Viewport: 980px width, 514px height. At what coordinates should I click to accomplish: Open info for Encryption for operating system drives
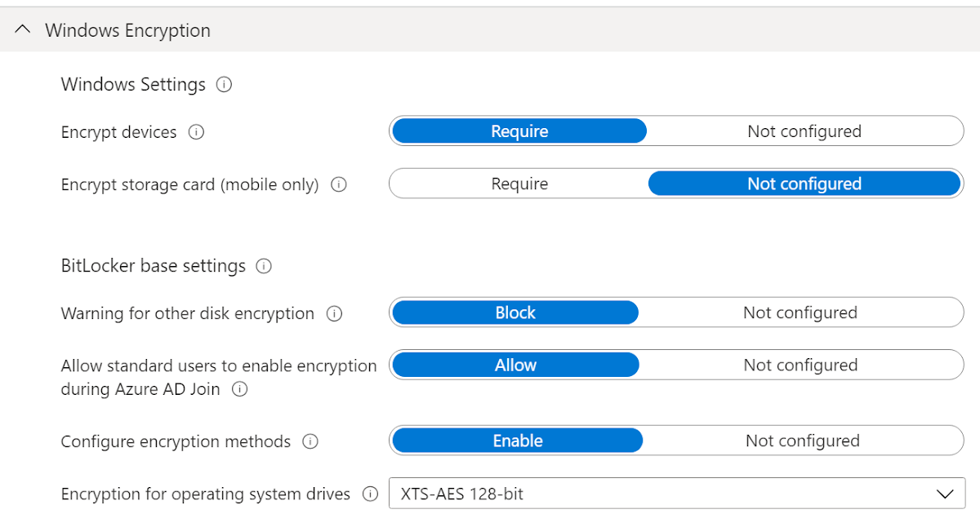point(371,494)
